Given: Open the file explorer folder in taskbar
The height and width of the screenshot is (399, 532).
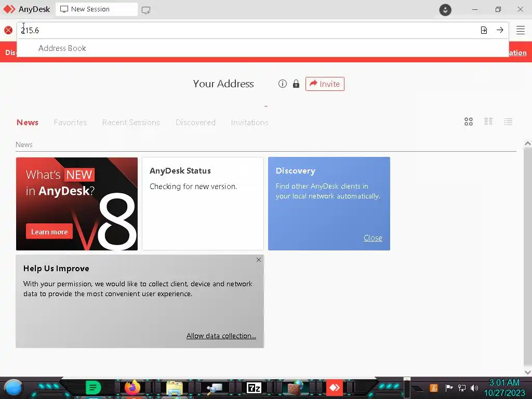Looking at the screenshot, I should click(175, 389).
